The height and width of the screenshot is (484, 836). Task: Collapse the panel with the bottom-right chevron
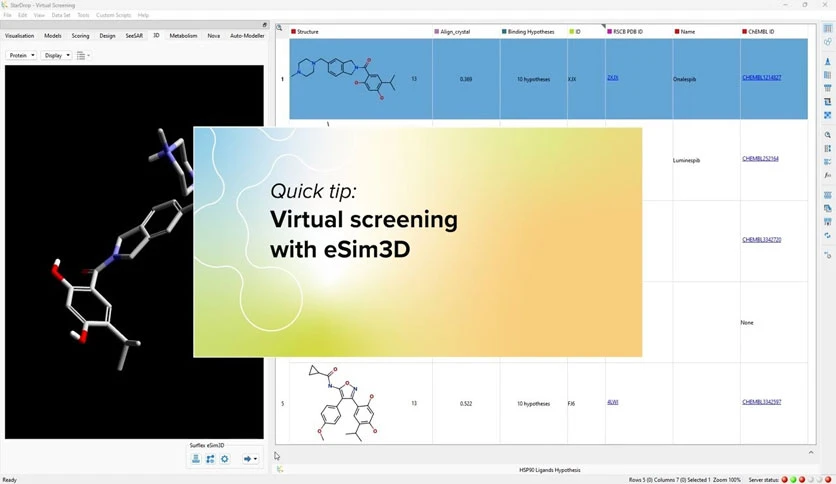click(811, 453)
